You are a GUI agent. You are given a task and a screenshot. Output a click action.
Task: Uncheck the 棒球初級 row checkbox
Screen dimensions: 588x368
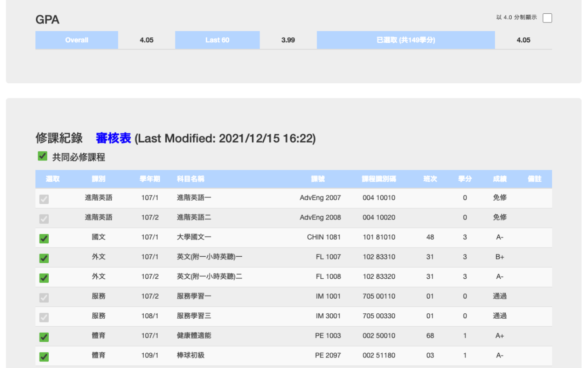tap(44, 356)
